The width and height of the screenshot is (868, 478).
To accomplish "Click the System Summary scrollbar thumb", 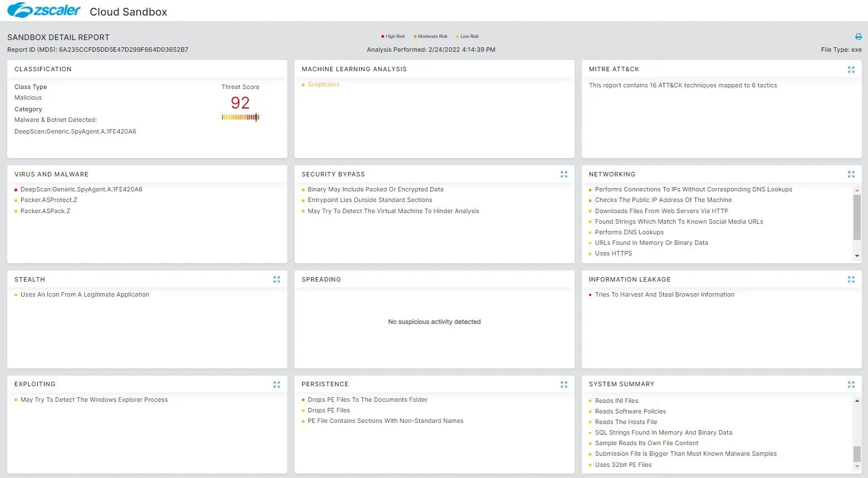I will click(857, 454).
